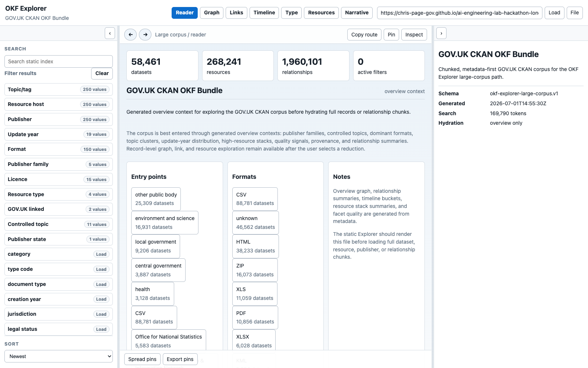Go forward using the right arrow icon
Image resolution: width=588 pixels, height=368 pixels.
[145, 35]
